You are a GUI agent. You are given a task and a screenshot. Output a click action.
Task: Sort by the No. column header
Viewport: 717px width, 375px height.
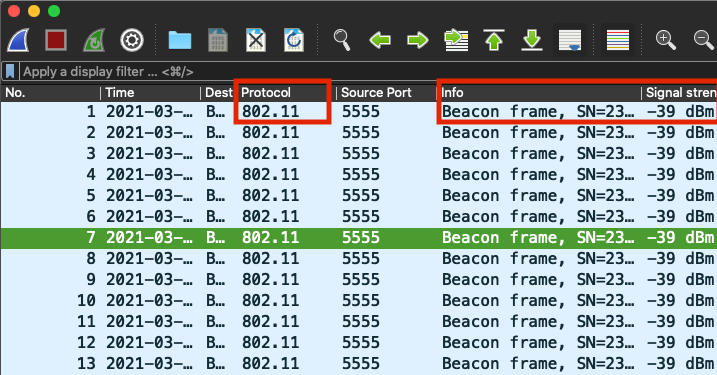click(x=50, y=93)
